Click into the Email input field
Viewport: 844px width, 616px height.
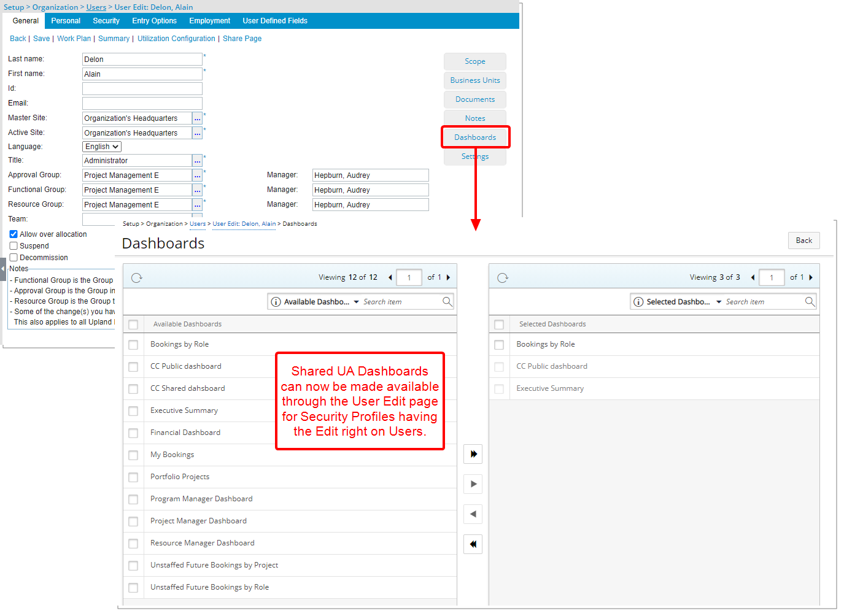142,104
